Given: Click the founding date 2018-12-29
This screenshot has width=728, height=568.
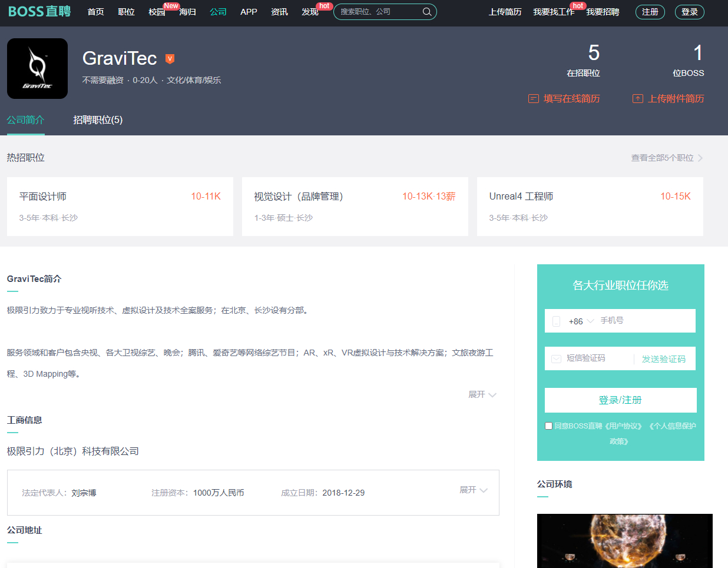Looking at the screenshot, I should pos(343,493).
